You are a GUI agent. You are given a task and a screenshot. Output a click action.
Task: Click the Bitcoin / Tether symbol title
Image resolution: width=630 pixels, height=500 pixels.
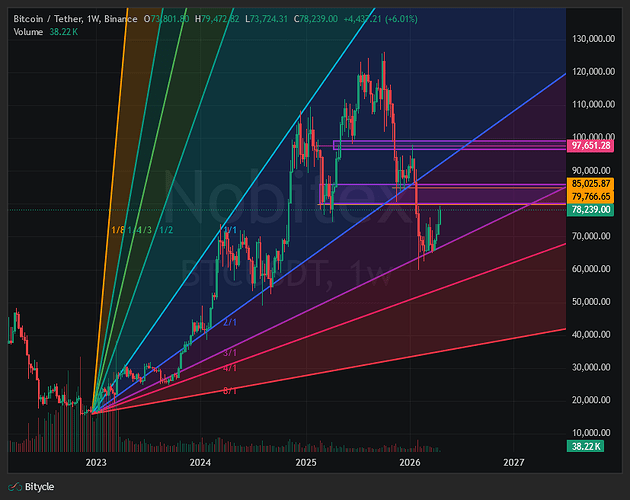tap(48, 19)
